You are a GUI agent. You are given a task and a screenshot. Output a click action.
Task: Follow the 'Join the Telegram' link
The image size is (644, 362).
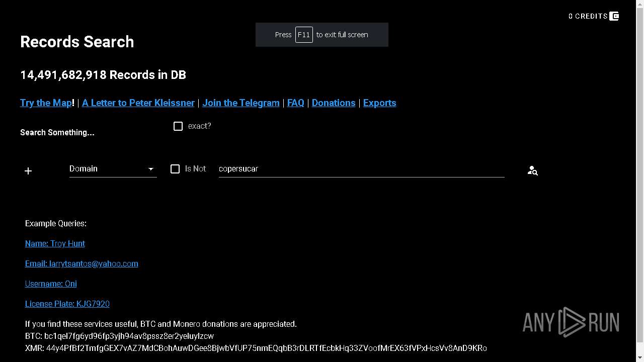[x=241, y=103]
